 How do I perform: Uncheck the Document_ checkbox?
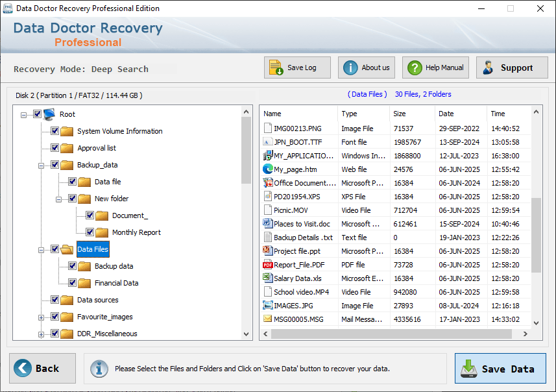point(90,215)
